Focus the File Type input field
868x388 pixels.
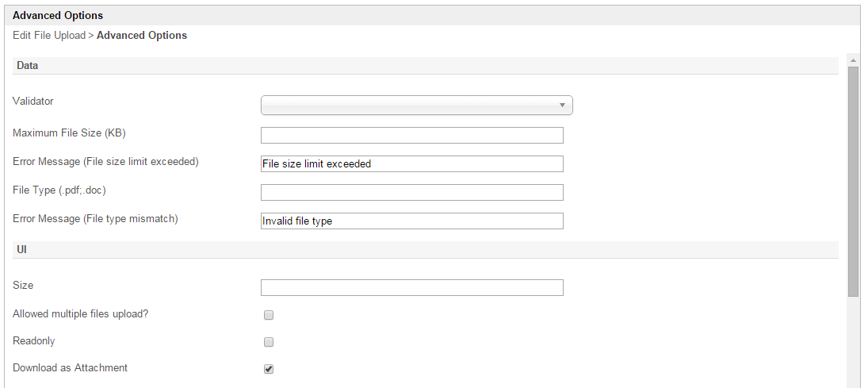pos(411,192)
